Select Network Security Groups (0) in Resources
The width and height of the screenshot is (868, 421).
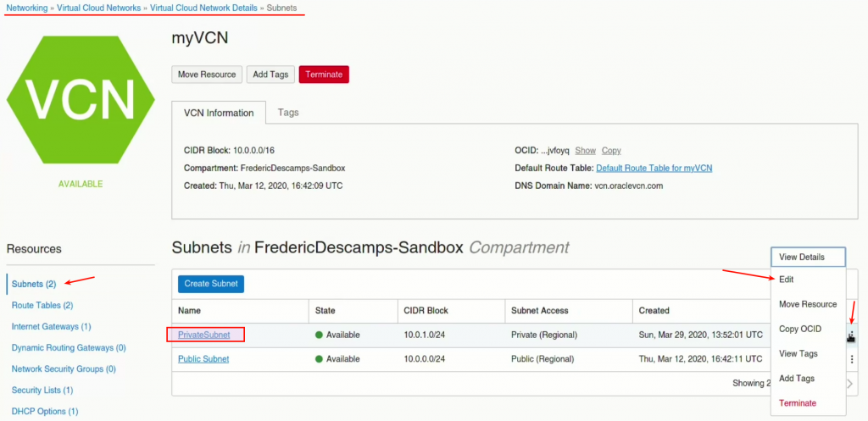[x=64, y=369]
